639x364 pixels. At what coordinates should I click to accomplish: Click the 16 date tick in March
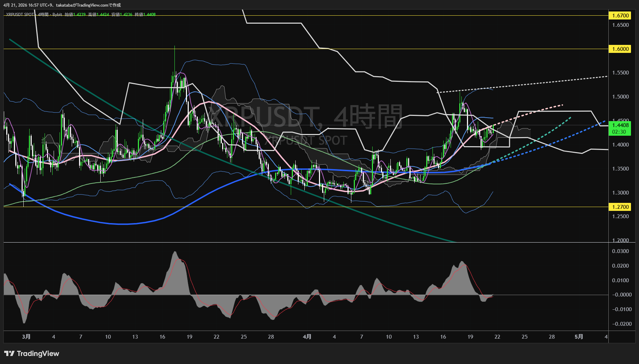(x=162, y=337)
